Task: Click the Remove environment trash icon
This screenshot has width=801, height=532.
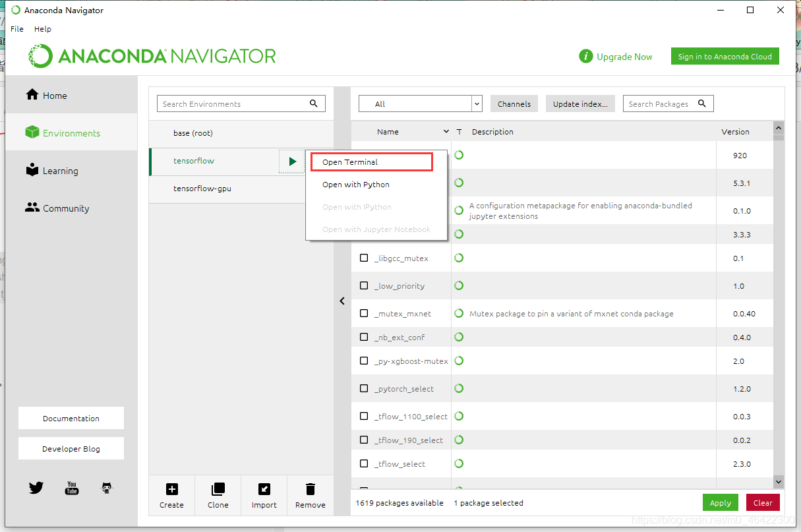Action: tap(310, 489)
